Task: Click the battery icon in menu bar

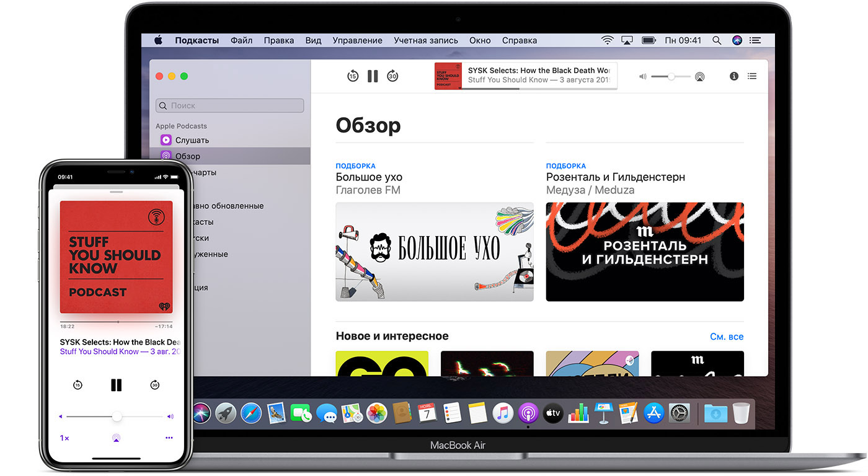Action: pos(649,40)
